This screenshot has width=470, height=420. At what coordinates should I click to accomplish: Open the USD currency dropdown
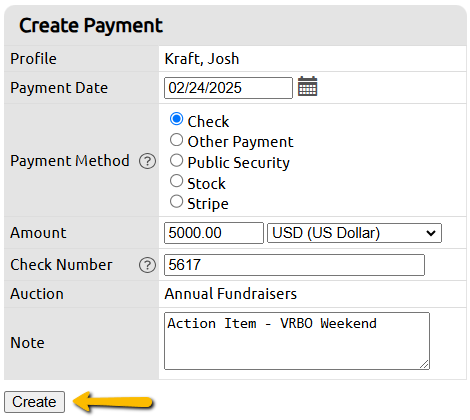click(354, 233)
